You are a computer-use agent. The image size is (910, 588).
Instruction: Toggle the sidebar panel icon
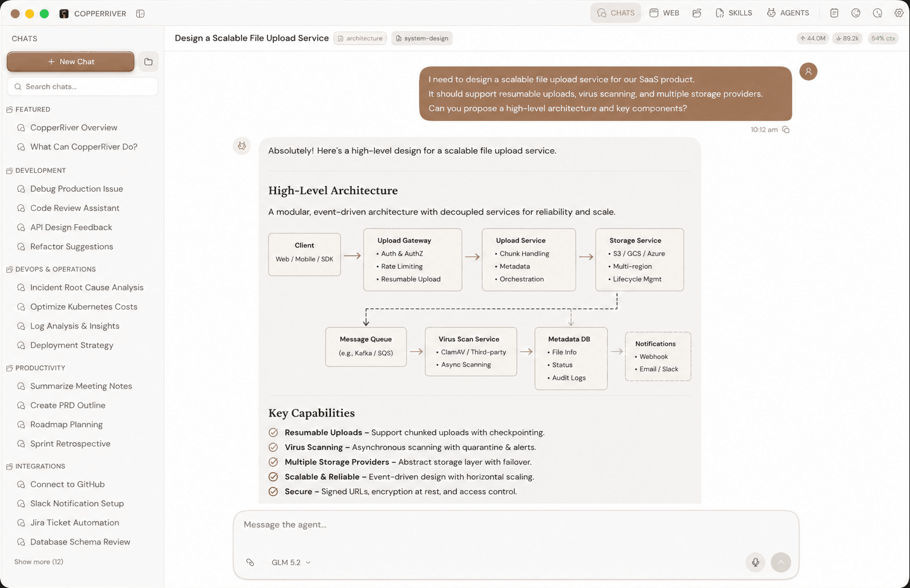coord(140,13)
